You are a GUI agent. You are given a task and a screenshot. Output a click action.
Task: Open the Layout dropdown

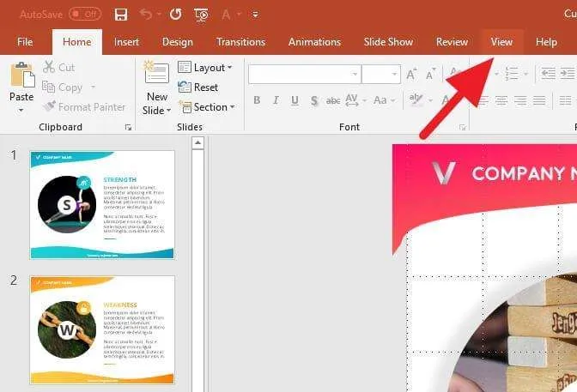pyautogui.click(x=204, y=68)
